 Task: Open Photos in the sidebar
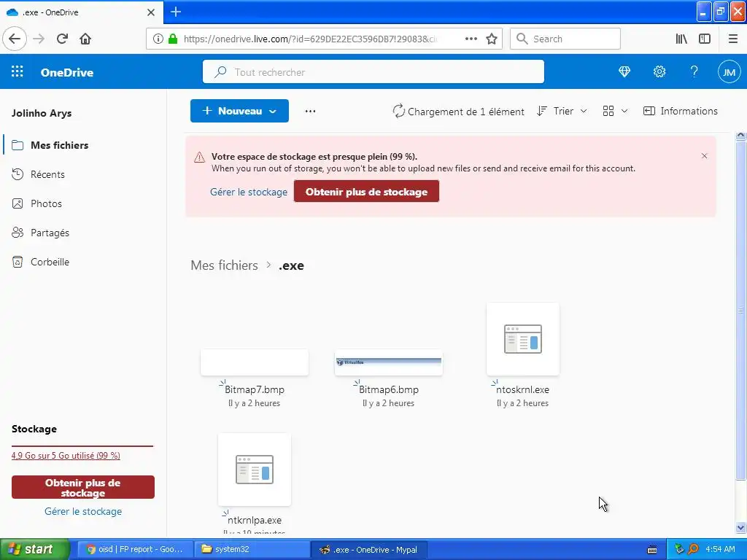point(46,203)
